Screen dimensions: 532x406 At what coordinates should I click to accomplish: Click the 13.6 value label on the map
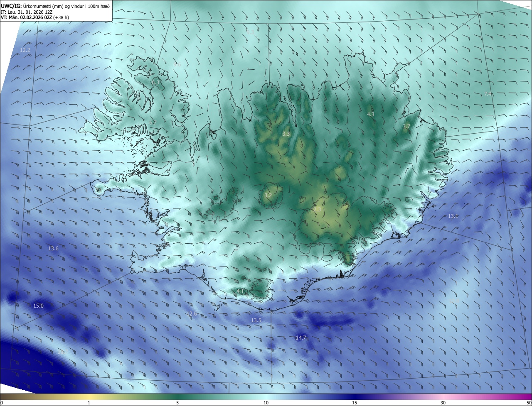pos(53,249)
